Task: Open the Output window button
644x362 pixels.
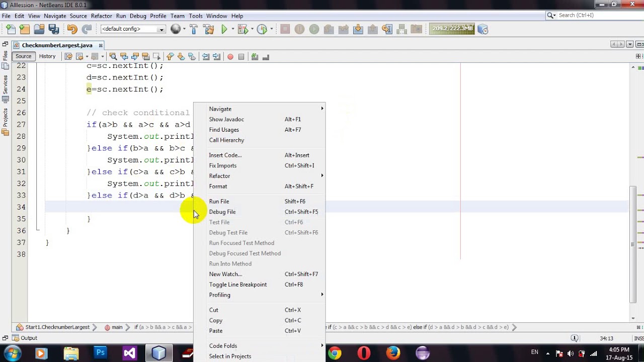Action: (x=25, y=338)
